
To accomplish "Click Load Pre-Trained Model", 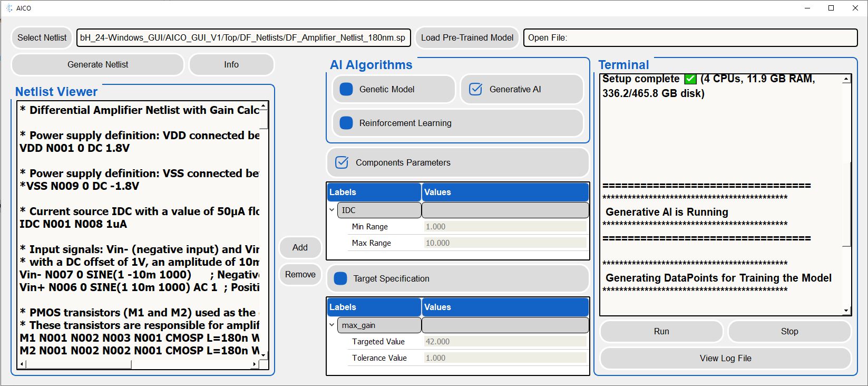I will pyautogui.click(x=466, y=37).
